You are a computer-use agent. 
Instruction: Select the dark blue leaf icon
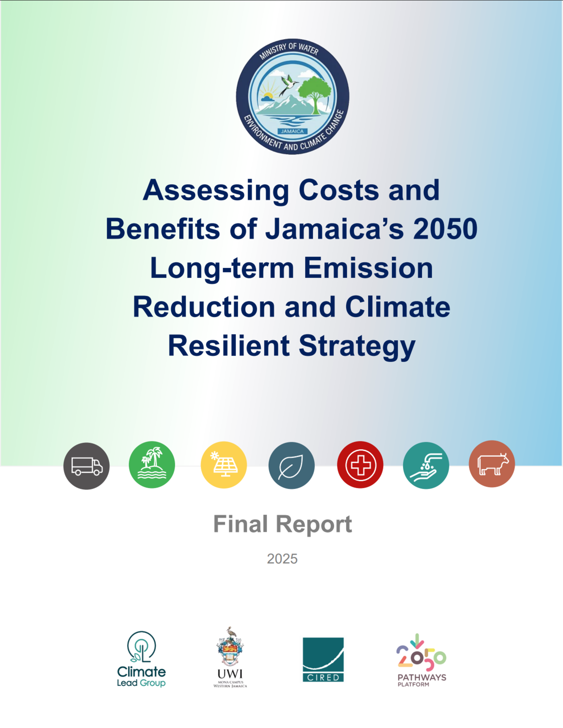click(291, 466)
